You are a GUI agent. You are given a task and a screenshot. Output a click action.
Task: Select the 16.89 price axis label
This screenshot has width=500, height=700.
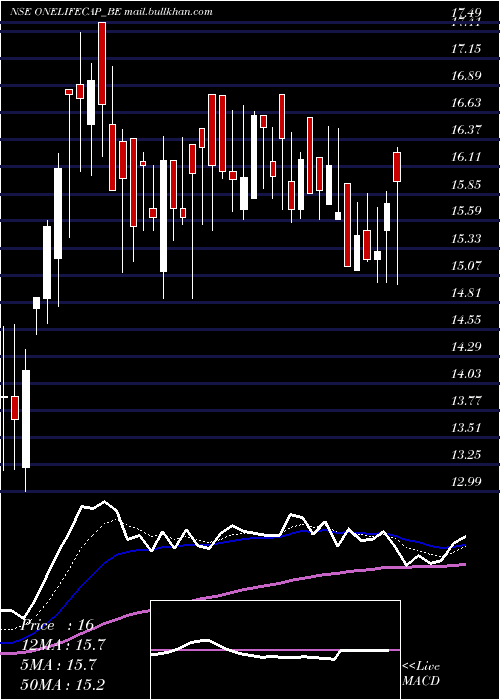point(466,75)
